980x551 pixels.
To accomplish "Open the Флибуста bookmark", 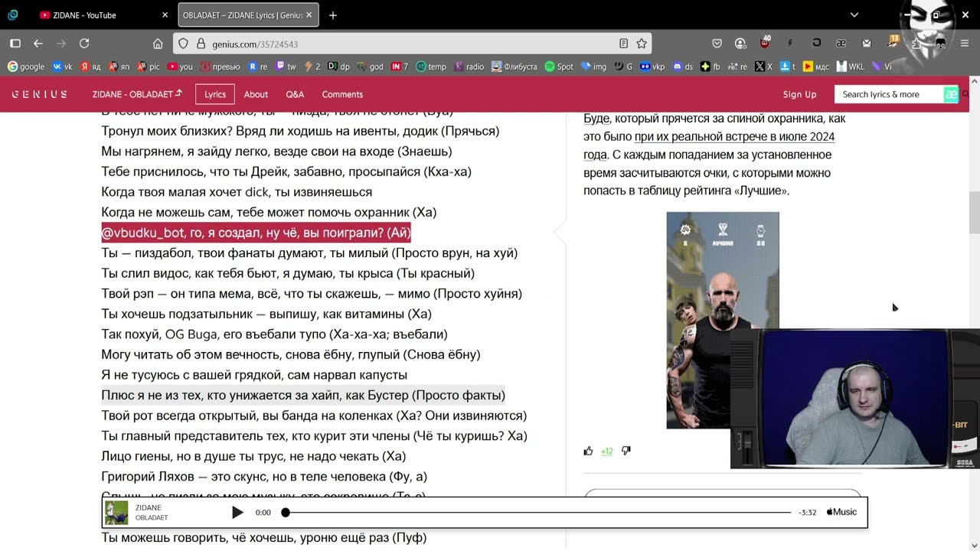I will [514, 67].
